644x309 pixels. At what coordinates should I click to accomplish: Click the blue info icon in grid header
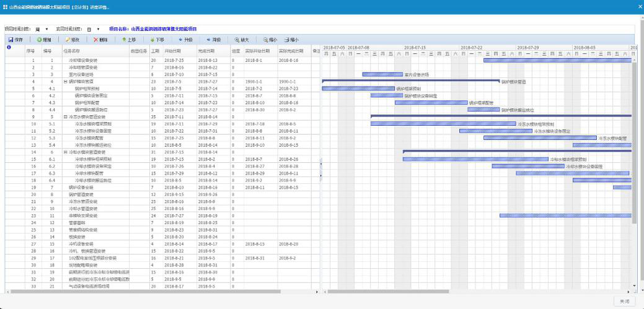tap(9, 48)
